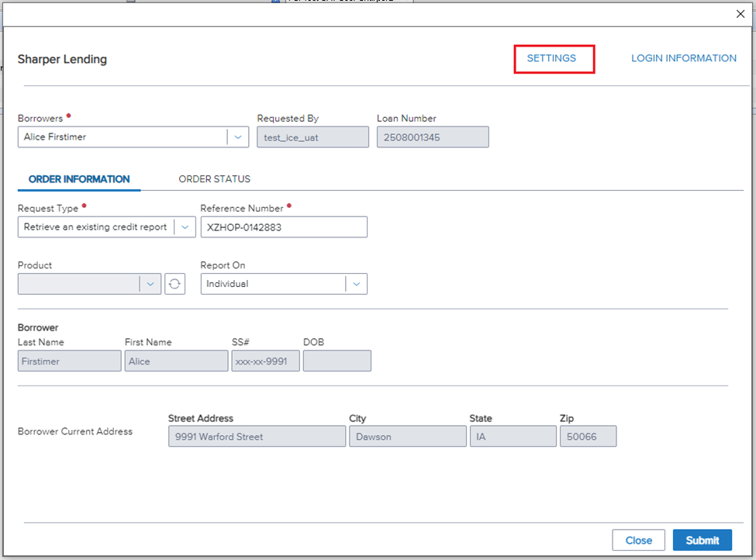The image size is (756, 560).
Task: Click the City field showing Dawson
Action: coord(407,436)
